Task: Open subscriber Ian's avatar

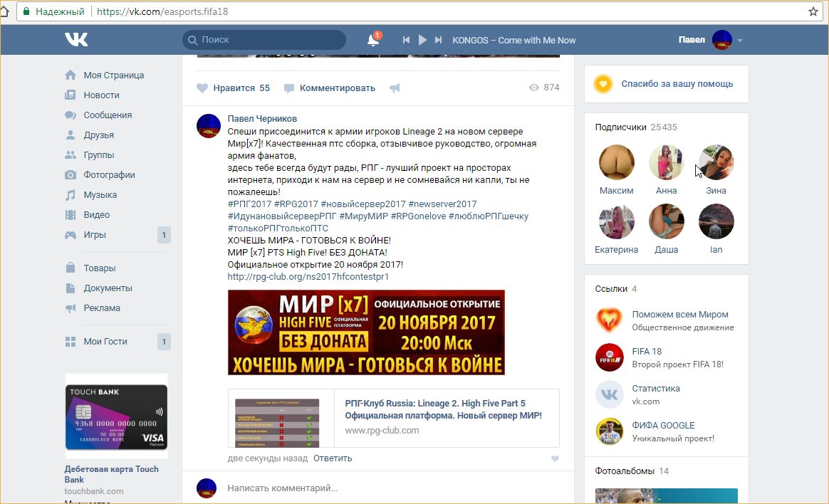Action: pyautogui.click(x=716, y=221)
